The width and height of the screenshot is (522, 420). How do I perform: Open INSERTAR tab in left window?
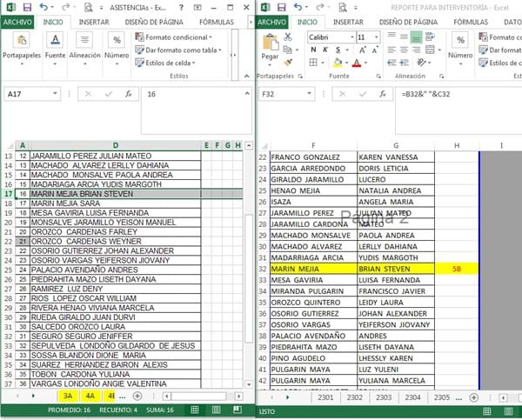[93, 21]
